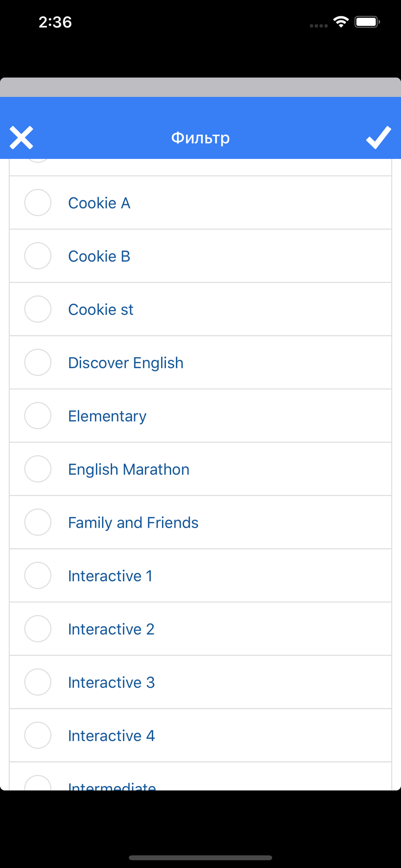This screenshot has height=868, width=401.
Task: Toggle the English Marathon radio button
Action: point(38,469)
